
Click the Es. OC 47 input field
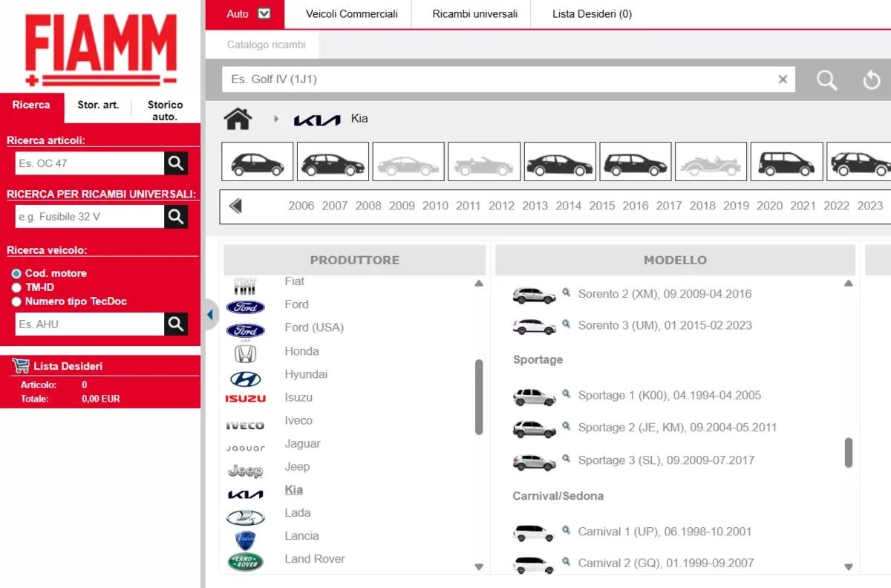(x=89, y=163)
